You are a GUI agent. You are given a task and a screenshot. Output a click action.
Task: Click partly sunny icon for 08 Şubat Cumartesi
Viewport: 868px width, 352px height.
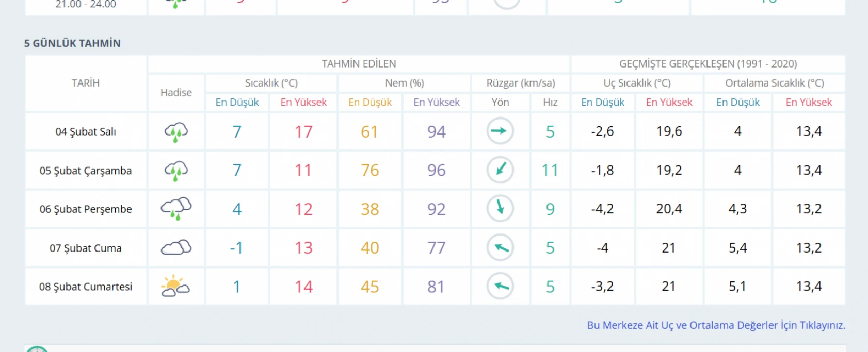[175, 286]
